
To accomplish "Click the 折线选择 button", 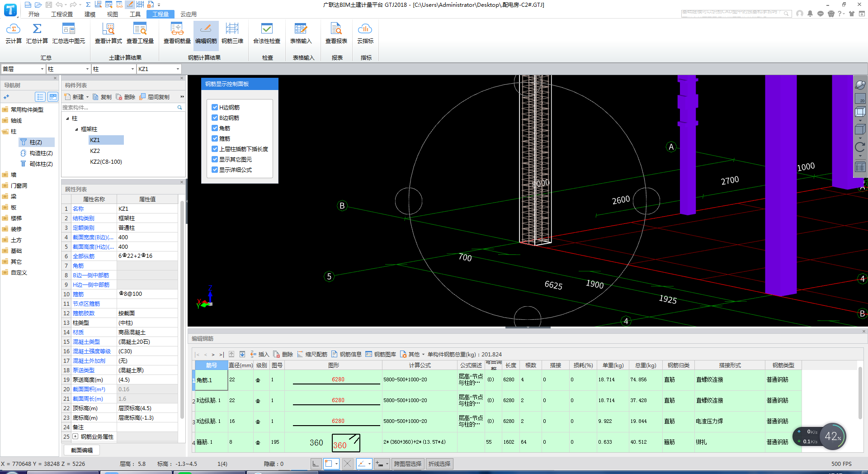I will click(x=439, y=464).
